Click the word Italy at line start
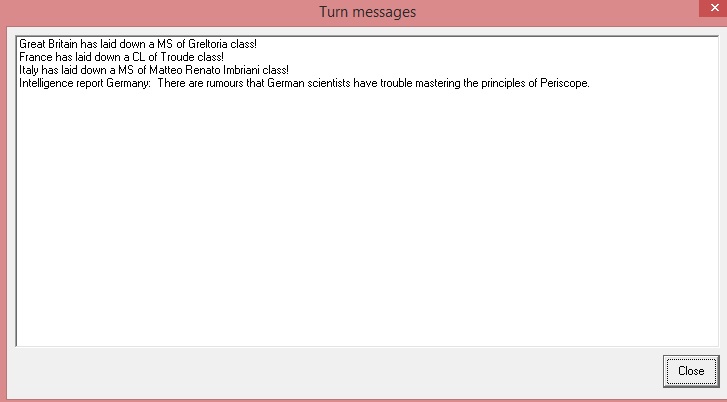Image resolution: width=727 pixels, height=402 pixels. pyautogui.click(x=29, y=70)
